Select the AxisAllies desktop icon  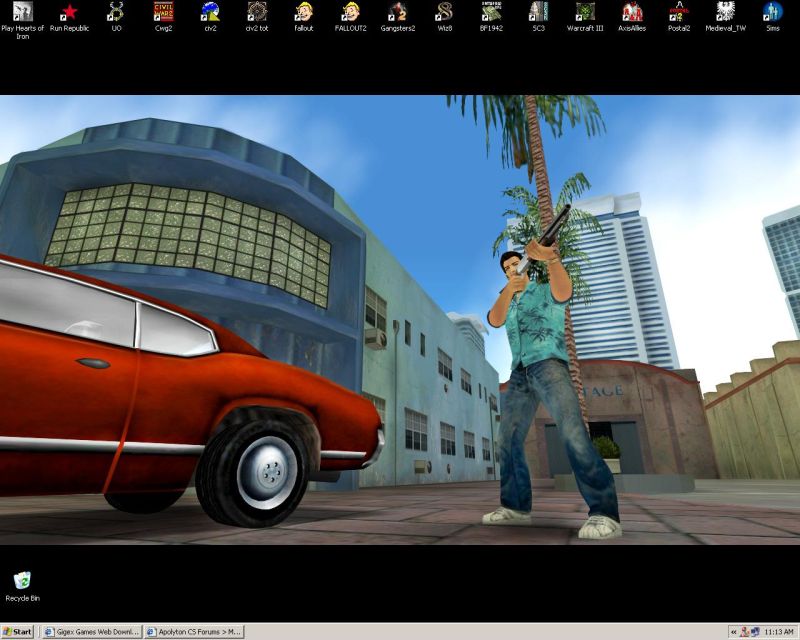(x=632, y=13)
